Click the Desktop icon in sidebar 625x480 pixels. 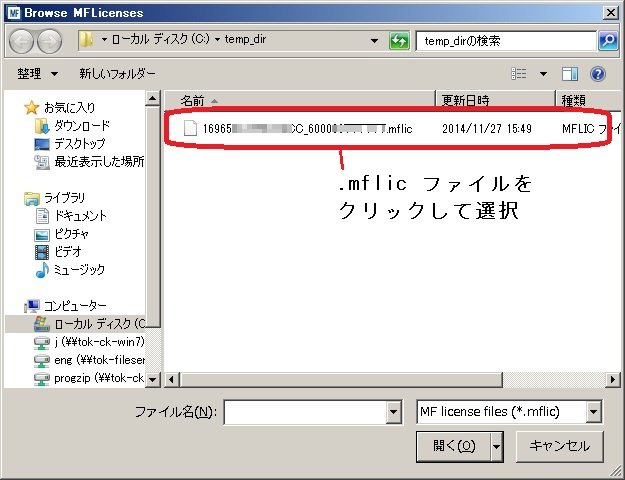[41, 144]
